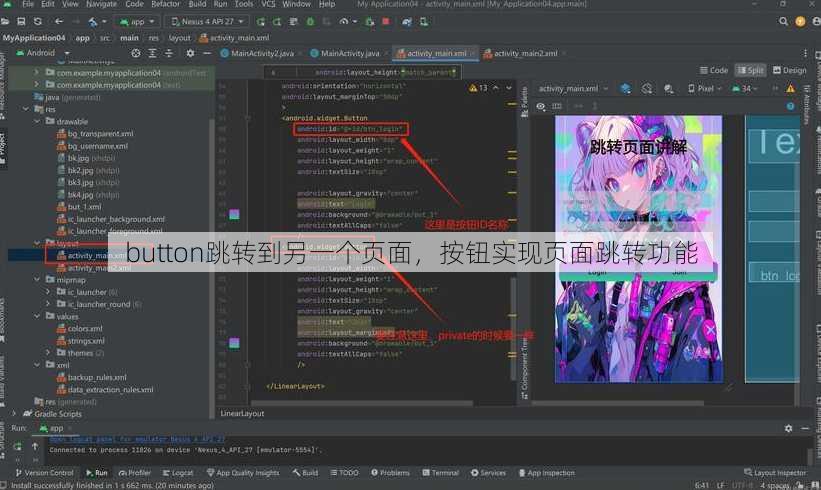
Task: Go to next highlighted error arrow
Action: point(508,88)
